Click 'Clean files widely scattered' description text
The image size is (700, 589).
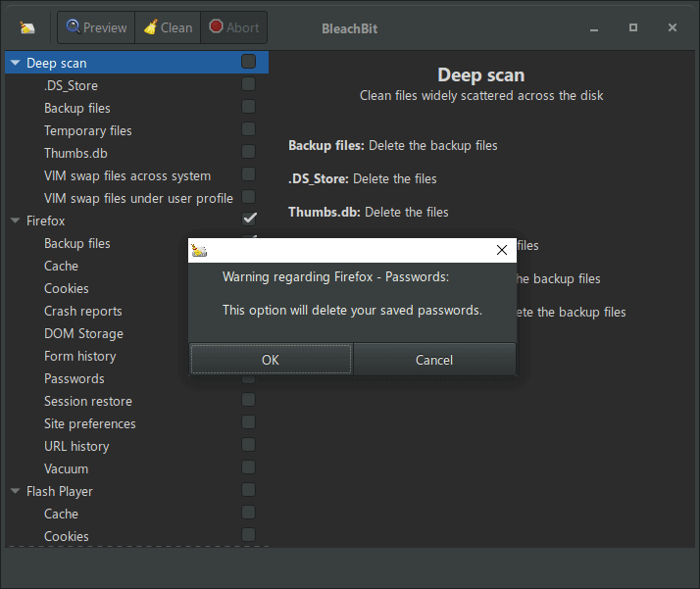tap(481, 95)
